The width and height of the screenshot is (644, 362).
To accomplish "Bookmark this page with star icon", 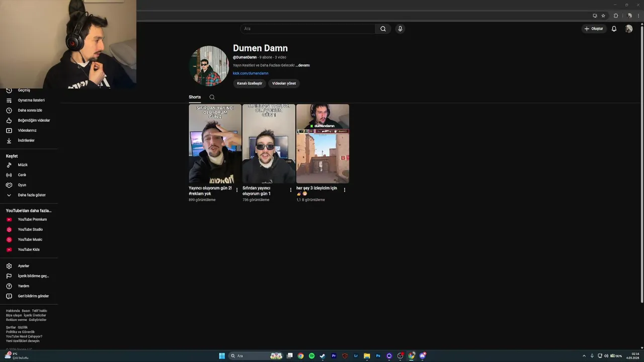I will pos(603,16).
